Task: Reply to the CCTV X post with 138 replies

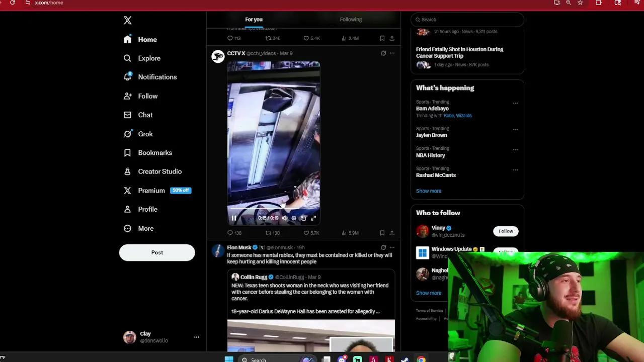Action: pos(234,233)
